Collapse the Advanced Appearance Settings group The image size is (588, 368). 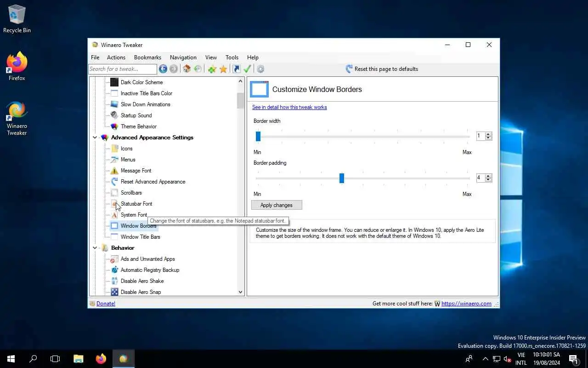point(95,138)
